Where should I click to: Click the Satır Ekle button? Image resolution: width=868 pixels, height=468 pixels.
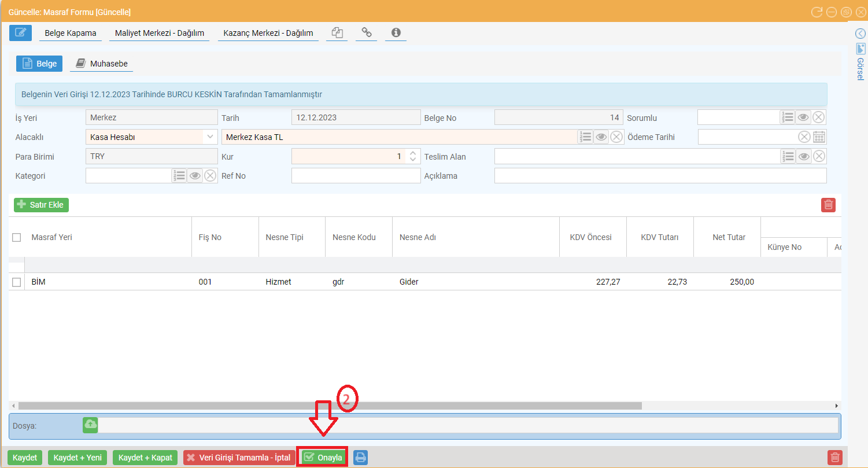[x=41, y=204]
